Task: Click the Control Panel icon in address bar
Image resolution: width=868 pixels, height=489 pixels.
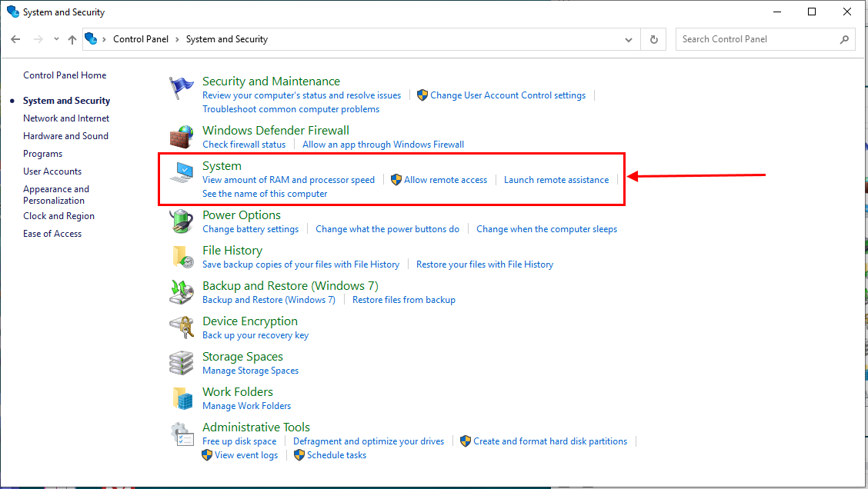Action: [91, 38]
